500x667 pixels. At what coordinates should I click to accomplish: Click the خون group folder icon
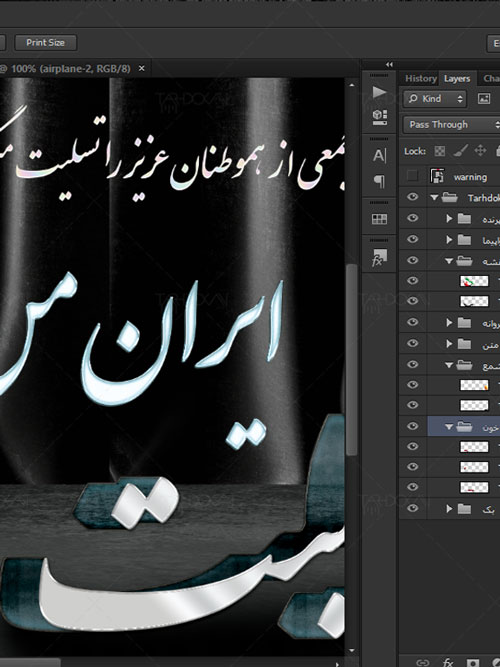[464, 427]
